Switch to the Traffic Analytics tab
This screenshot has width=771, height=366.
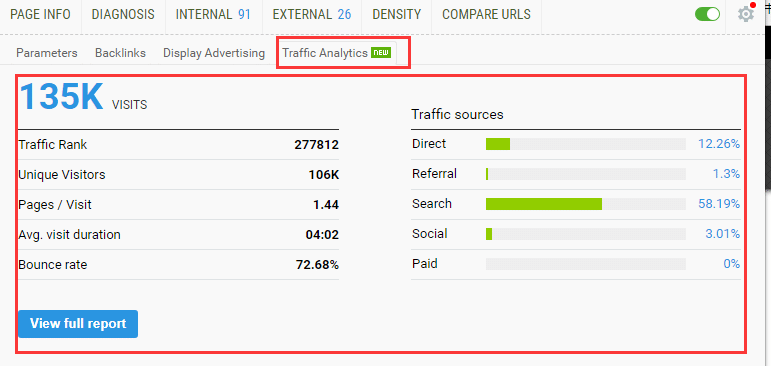[x=337, y=53]
